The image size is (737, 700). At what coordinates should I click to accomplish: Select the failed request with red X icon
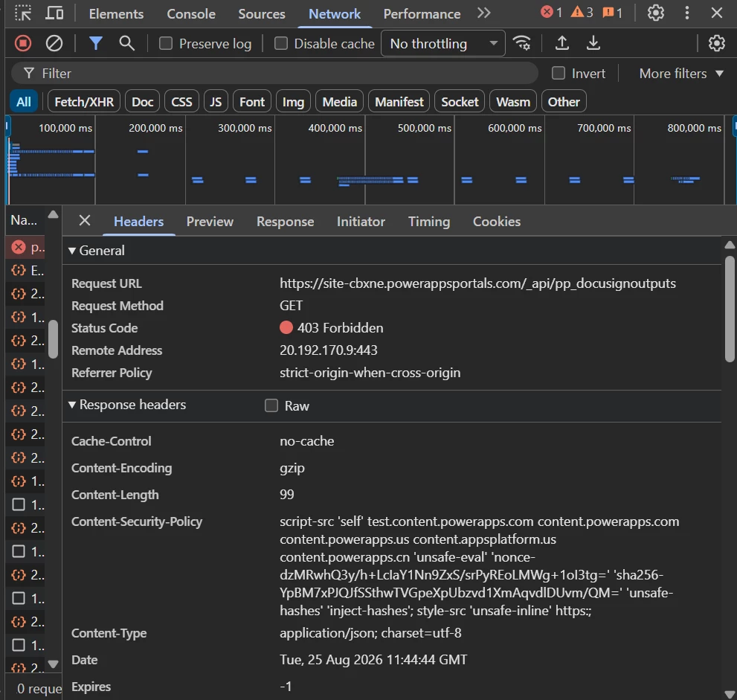coord(26,247)
